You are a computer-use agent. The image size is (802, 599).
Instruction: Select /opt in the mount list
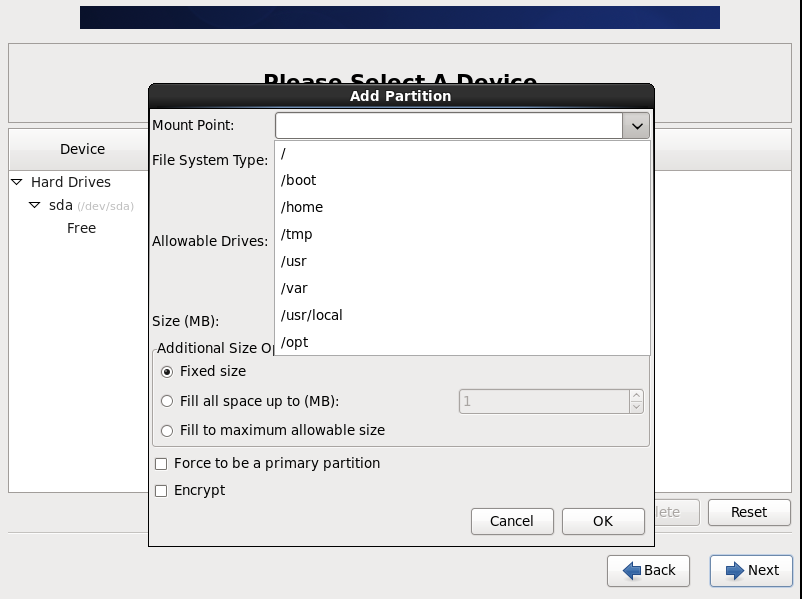click(x=462, y=342)
